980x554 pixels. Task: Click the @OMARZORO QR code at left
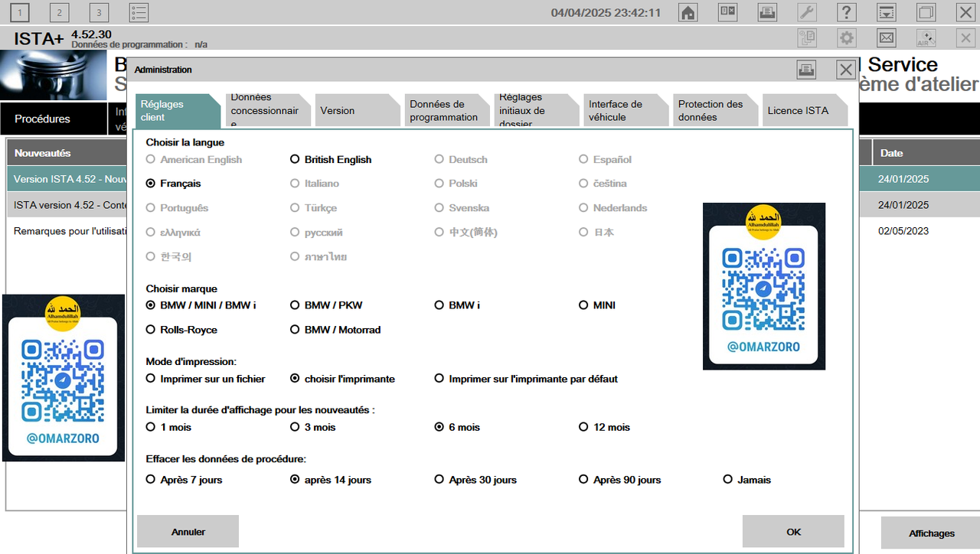(64, 378)
